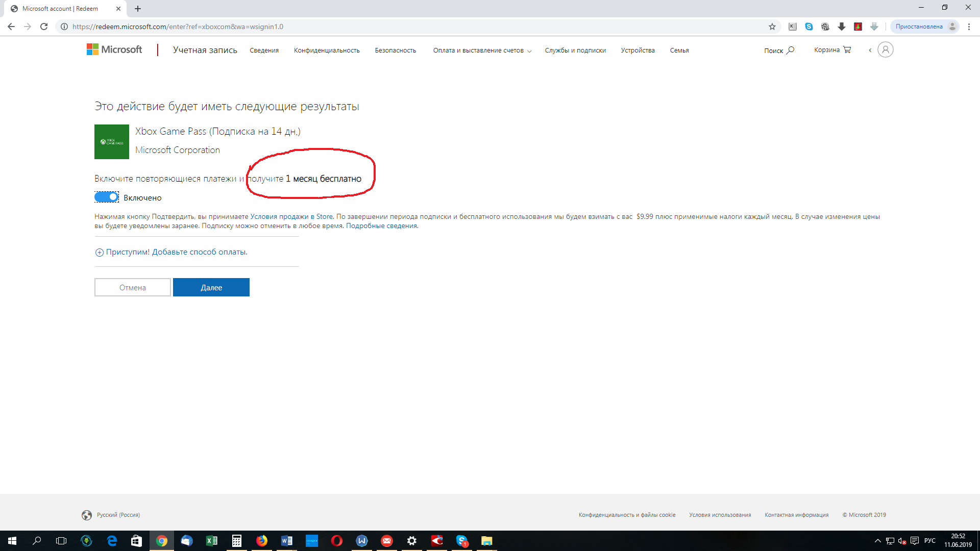The width and height of the screenshot is (980, 551).
Task: Click the small chevron beside the avatar
Action: pos(870,50)
